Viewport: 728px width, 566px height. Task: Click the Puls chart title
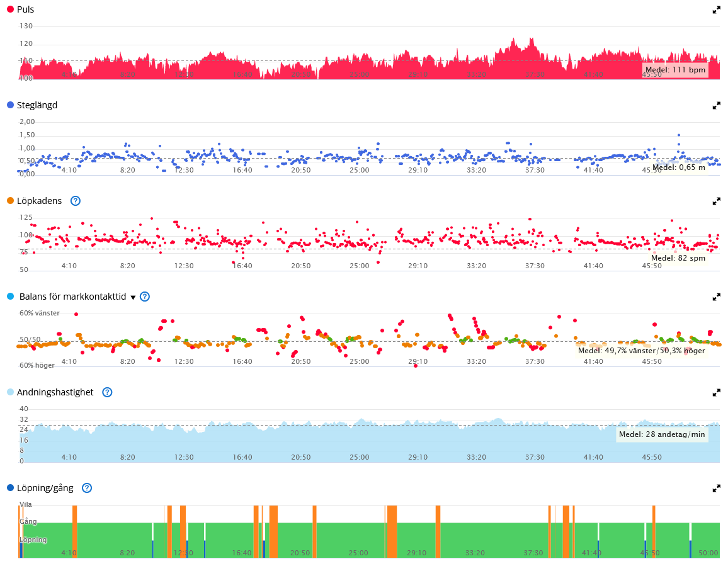click(26, 9)
